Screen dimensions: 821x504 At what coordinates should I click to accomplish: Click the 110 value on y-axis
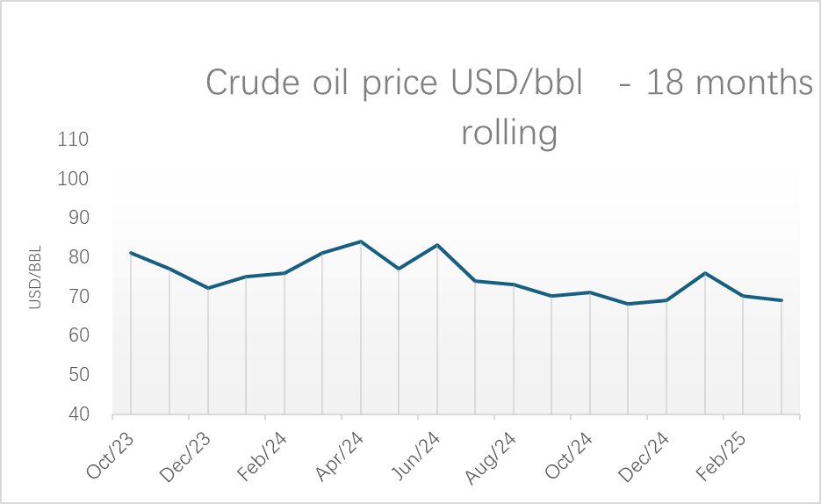73,140
